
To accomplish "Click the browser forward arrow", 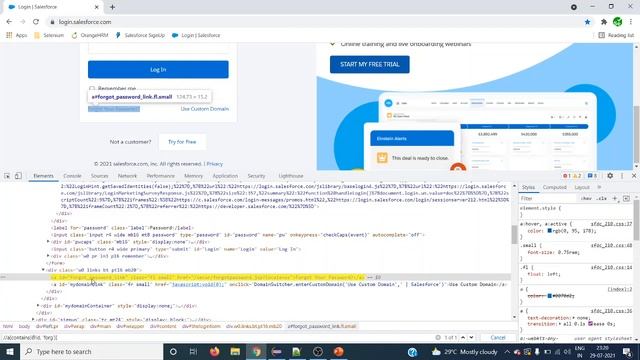I will tap(22, 22).
